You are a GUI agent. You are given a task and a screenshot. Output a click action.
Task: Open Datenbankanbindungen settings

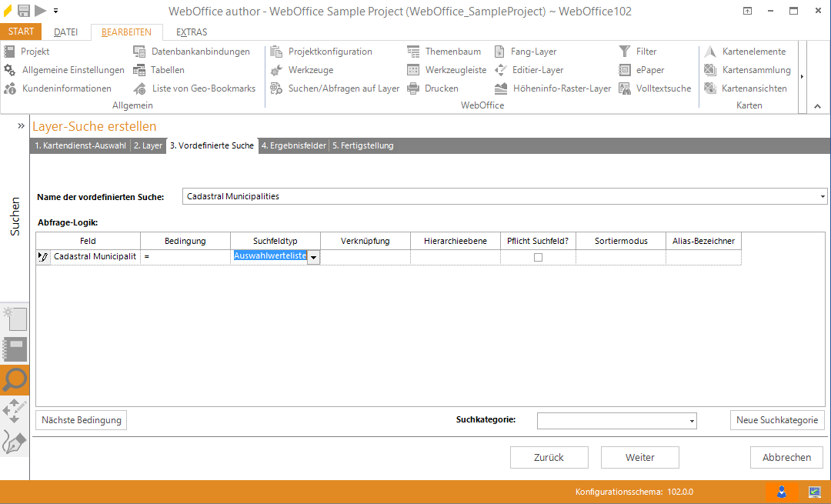200,52
